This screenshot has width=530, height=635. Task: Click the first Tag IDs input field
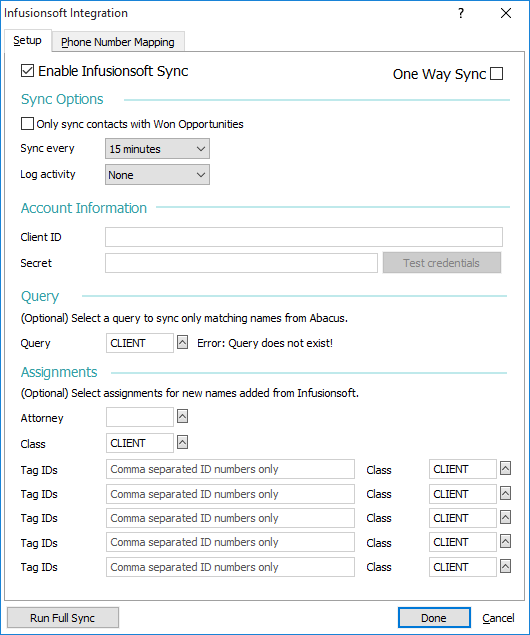[230, 469]
